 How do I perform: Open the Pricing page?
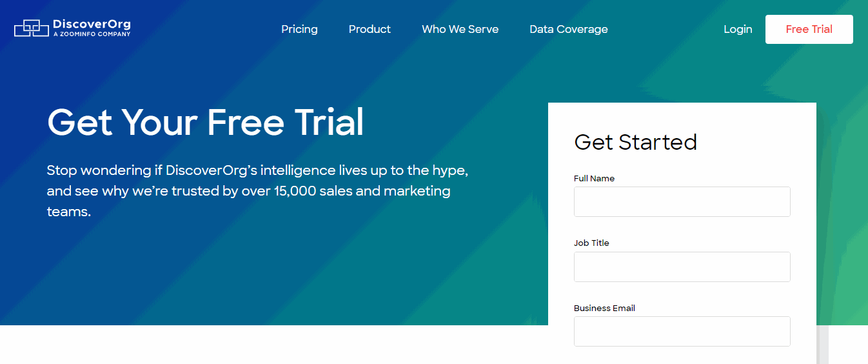coord(299,29)
